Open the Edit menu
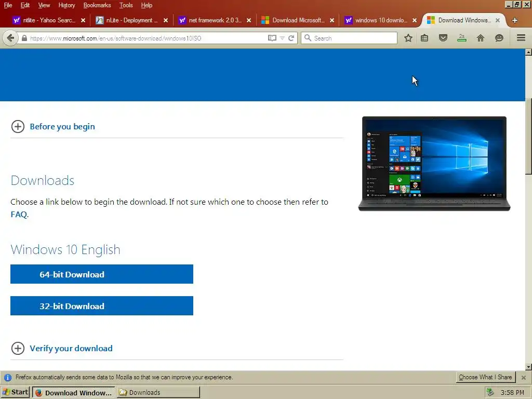Screen dimensions: 532x399 pos(25,5)
